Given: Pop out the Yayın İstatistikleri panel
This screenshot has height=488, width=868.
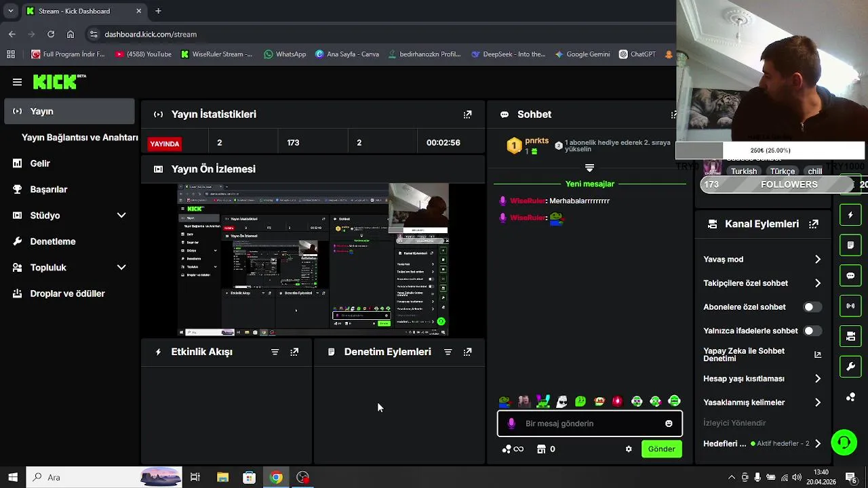Looking at the screenshot, I should 467,115.
